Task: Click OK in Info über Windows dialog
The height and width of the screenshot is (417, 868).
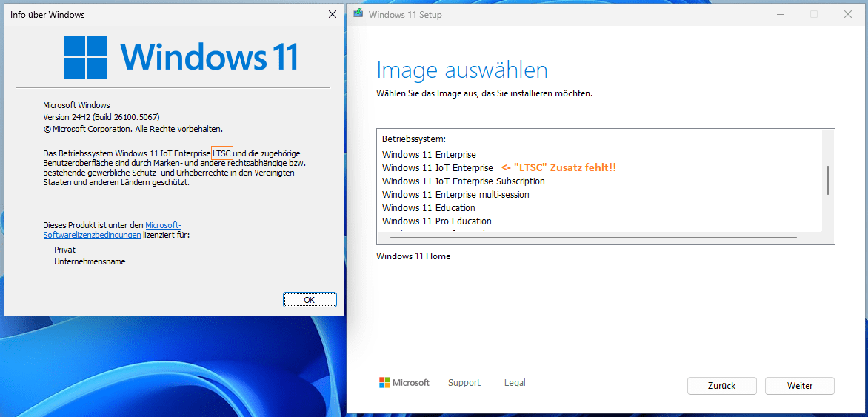Action: pos(310,299)
